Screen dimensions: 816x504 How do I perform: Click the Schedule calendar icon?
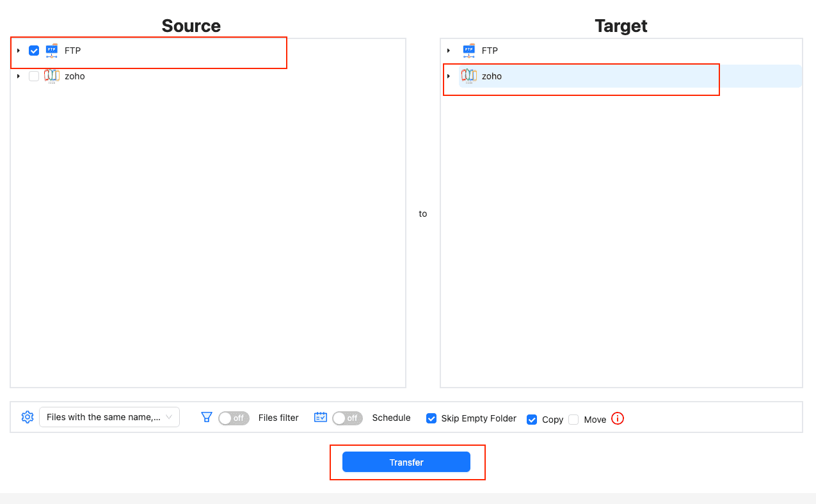320,416
